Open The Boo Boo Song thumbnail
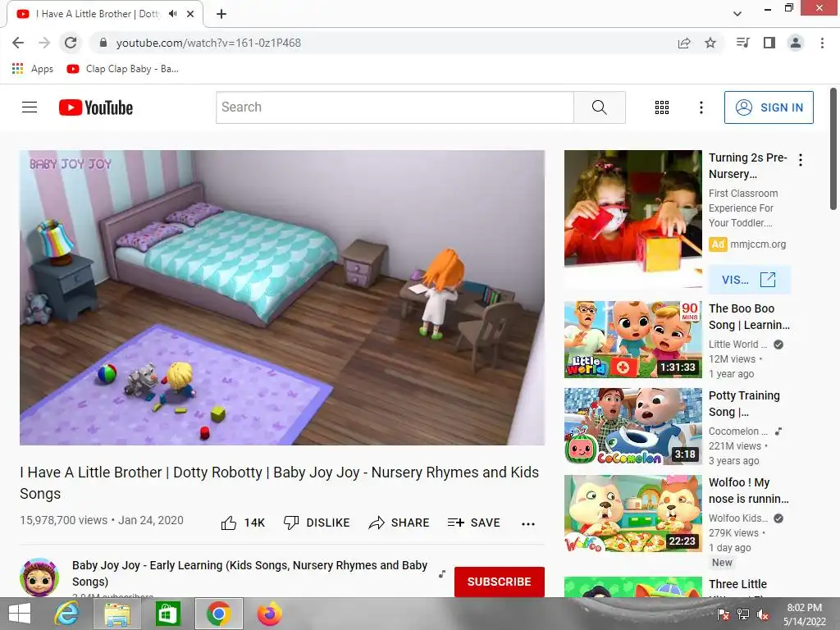The height and width of the screenshot is (630, 840). click(632, 339)
